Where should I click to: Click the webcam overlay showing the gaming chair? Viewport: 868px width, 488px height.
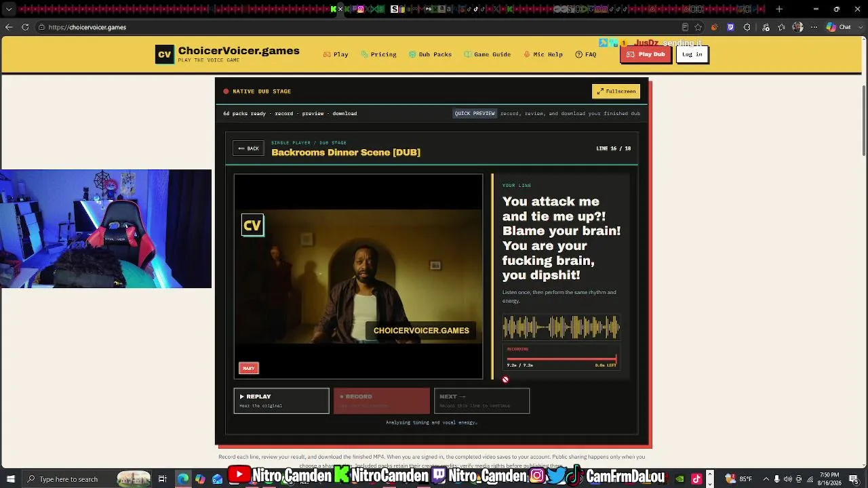(x=106, y=229)
